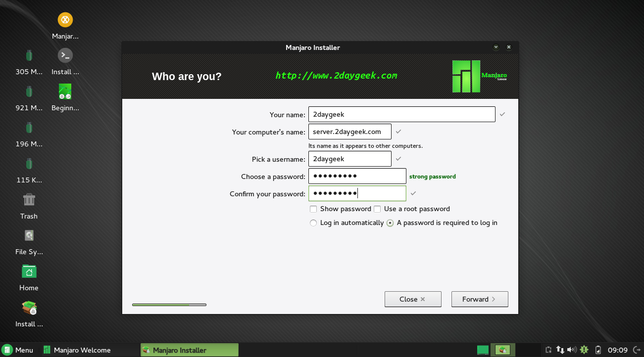The height and width of the screenshot is (357, 644).
Task: Open the Menu button on the taskbar
Action: [18, 350]
